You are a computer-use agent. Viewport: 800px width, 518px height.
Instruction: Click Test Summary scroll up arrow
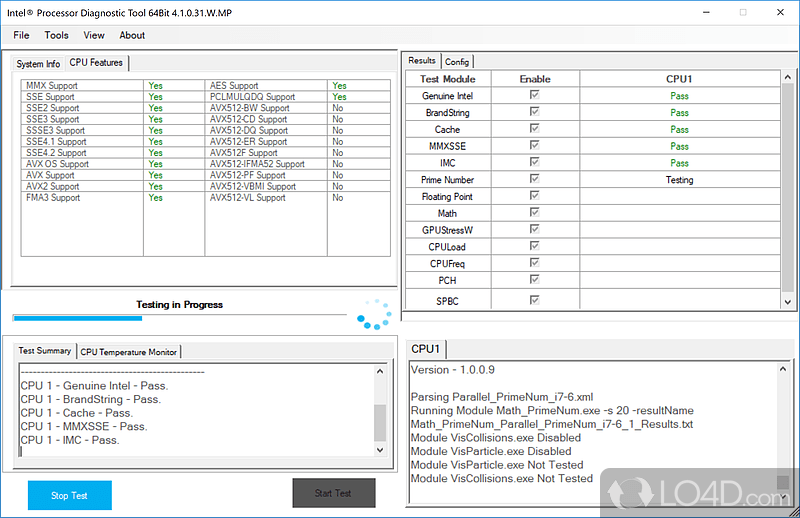pos(380,371)
